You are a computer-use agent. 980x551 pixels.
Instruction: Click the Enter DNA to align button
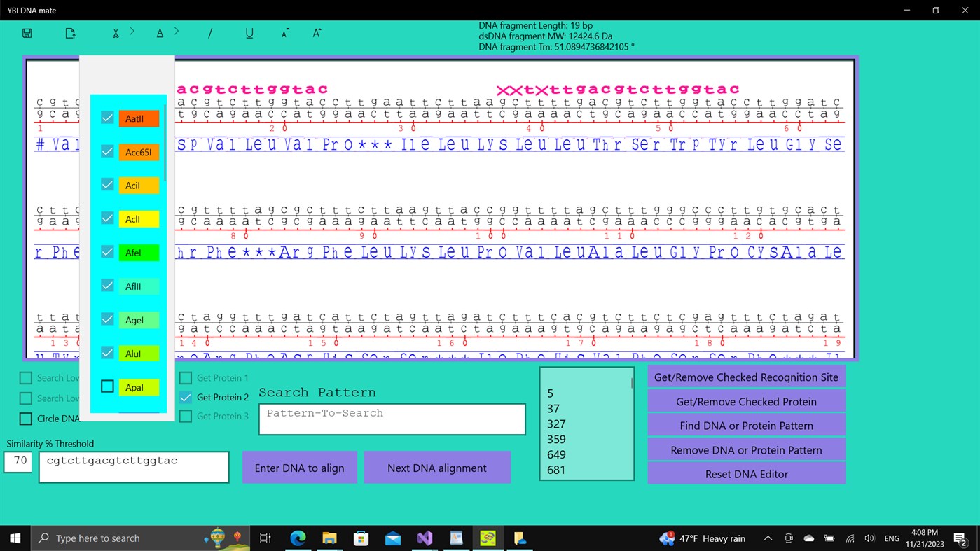299,467
